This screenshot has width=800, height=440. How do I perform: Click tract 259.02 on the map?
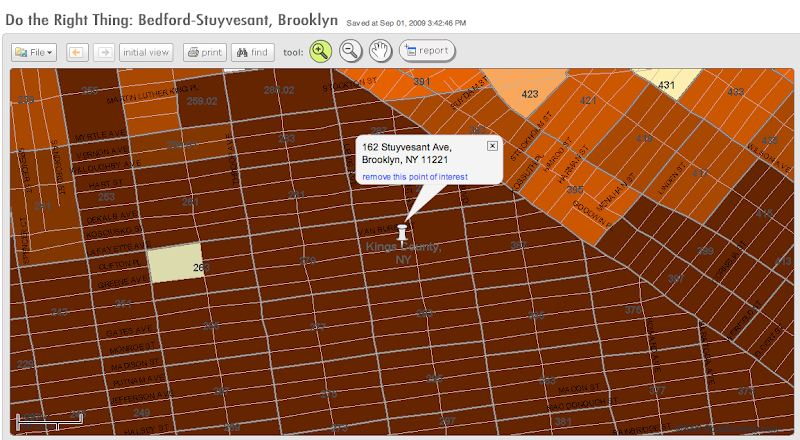click(202, 101)
